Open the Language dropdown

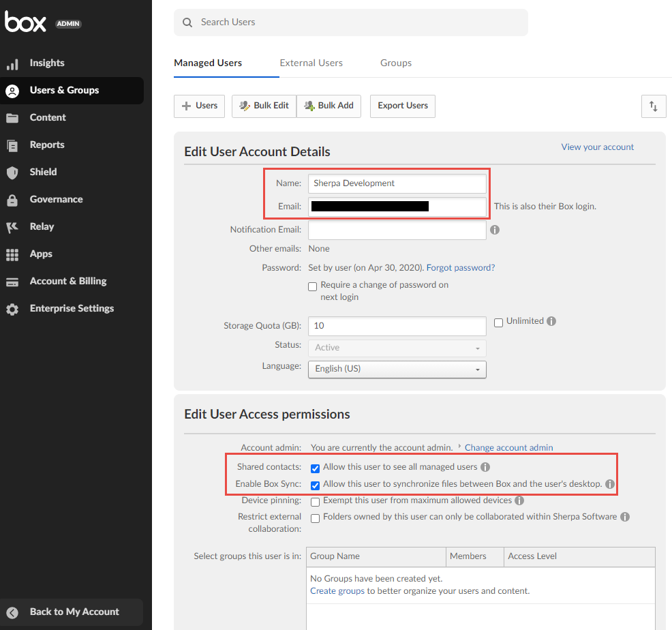point(397,369)
